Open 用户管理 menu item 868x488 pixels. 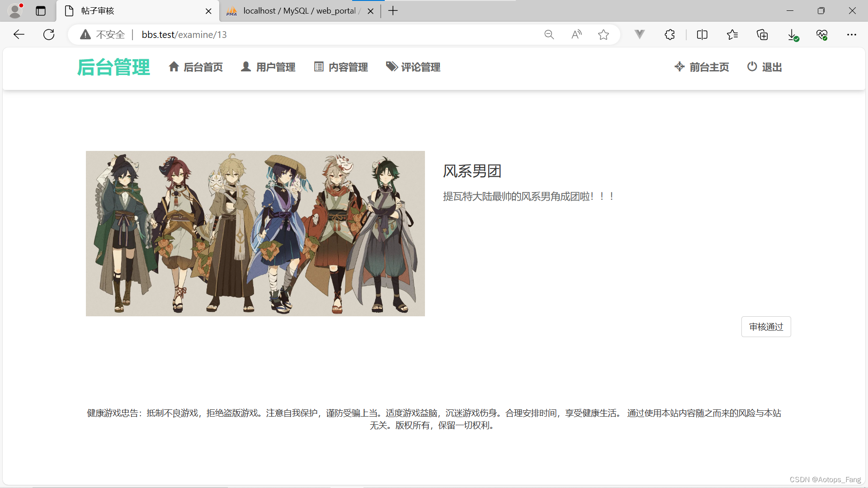[x=268, y=67]
